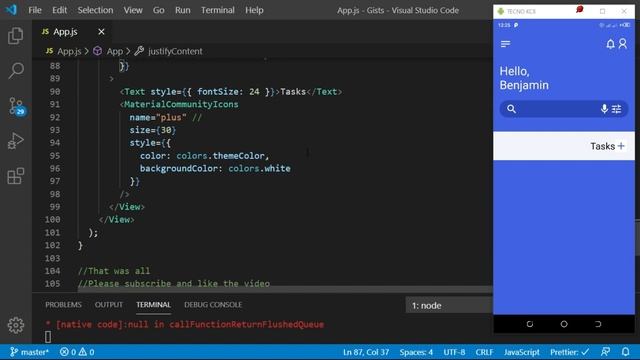Click 'MaterialCommunityIcons' tag in code
This screenshot has width=640, height=360.
181,104
